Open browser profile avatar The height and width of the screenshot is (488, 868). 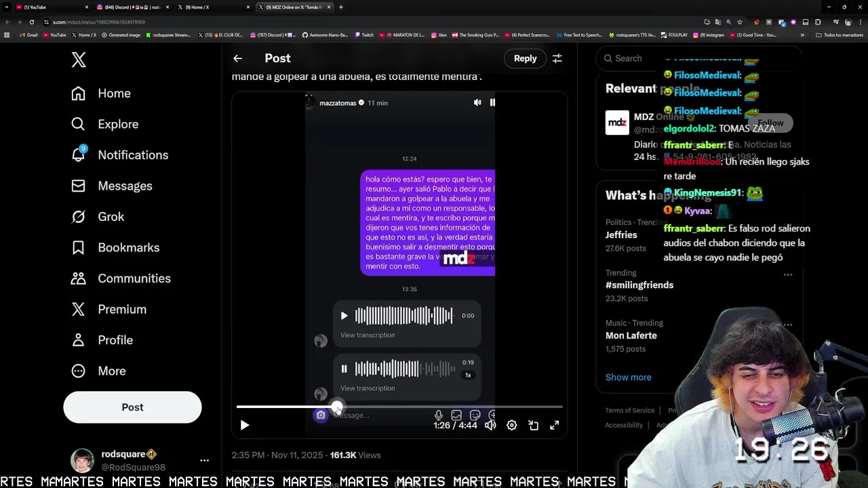[848, 22]
